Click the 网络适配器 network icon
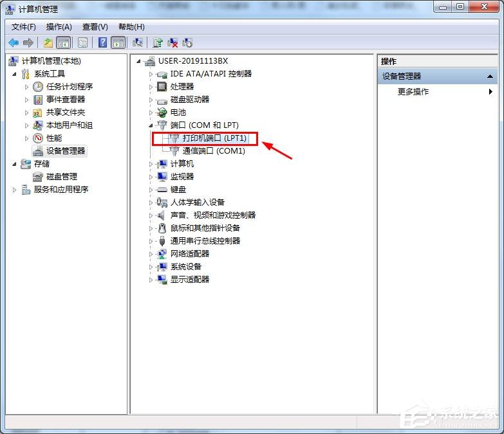Viewport: 504px width, 434px height. tap(162, 253)
